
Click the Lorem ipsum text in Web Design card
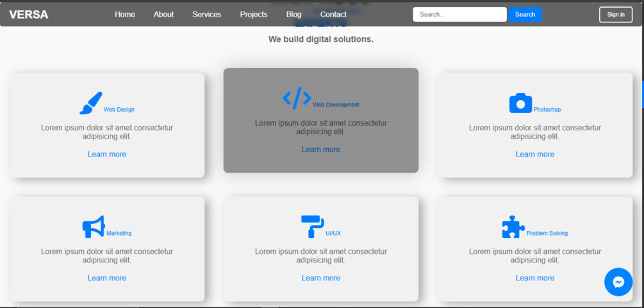tap(107, 132)
